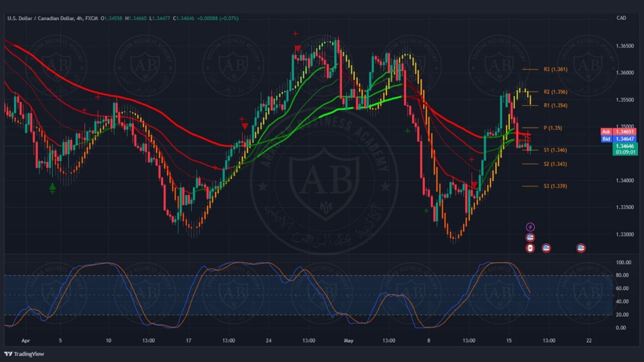Click the blue Bid price label 1.34647
Screen dimensions: 644x362
[619, 139]
